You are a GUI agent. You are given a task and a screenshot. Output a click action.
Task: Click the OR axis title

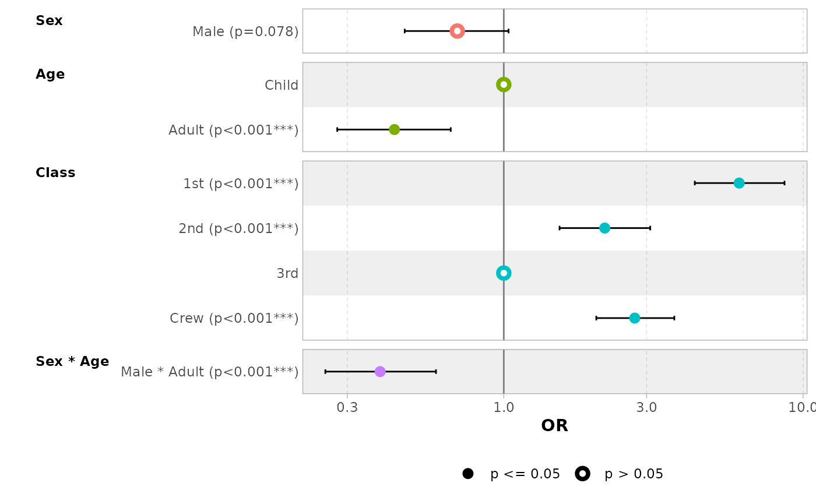(554, 426)
